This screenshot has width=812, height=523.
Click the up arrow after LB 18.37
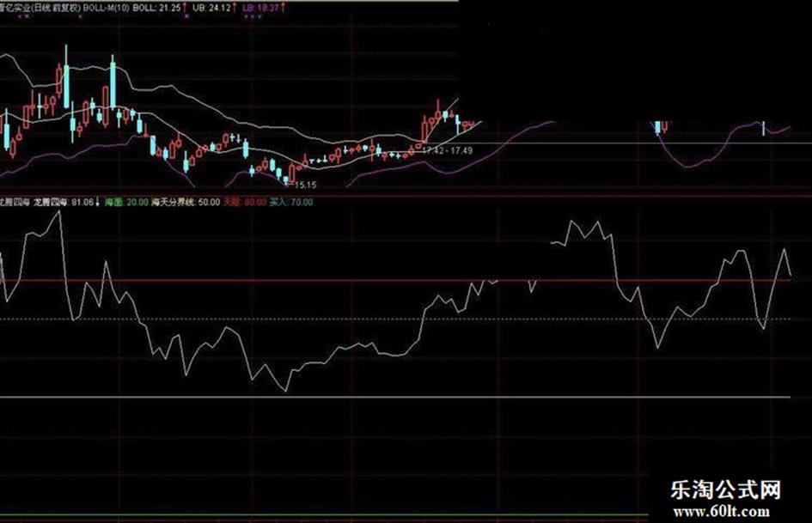(284, 8)
